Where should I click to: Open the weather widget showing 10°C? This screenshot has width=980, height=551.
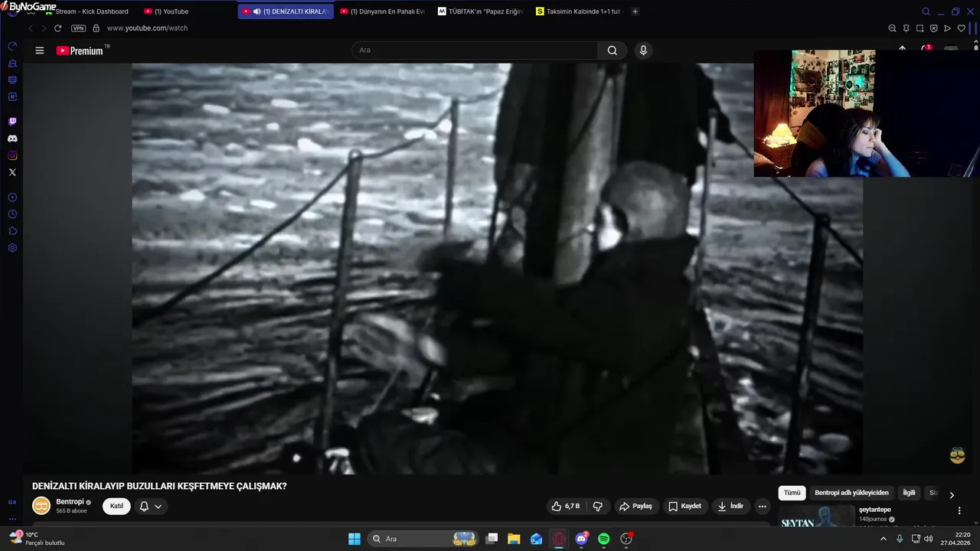pyautogui.click(x=37, y=539)
